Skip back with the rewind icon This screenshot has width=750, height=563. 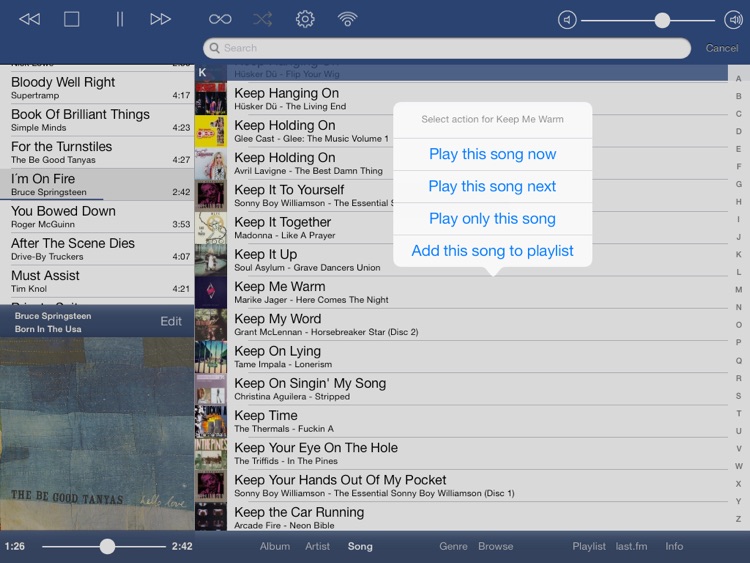[x=30, y=19]
